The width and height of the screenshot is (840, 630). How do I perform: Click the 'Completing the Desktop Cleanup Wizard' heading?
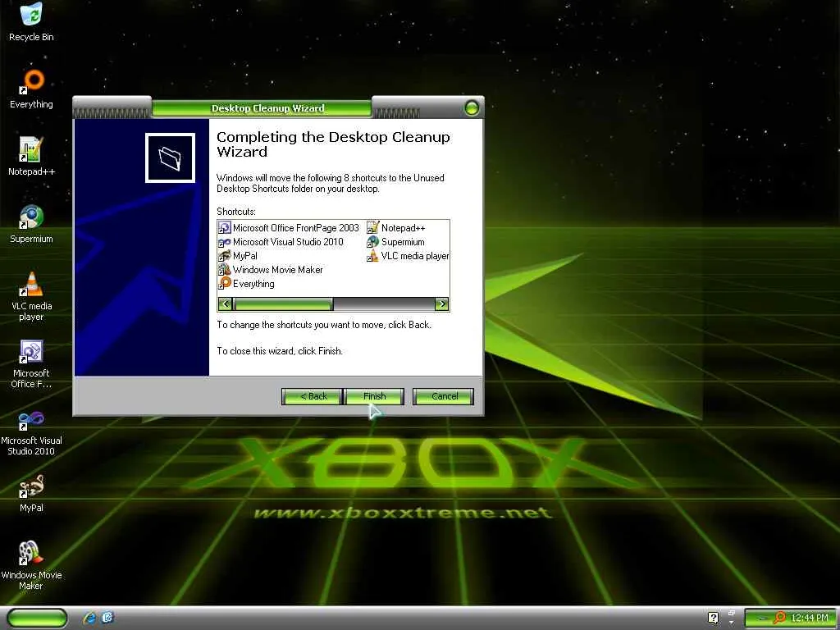pos(333,144)
